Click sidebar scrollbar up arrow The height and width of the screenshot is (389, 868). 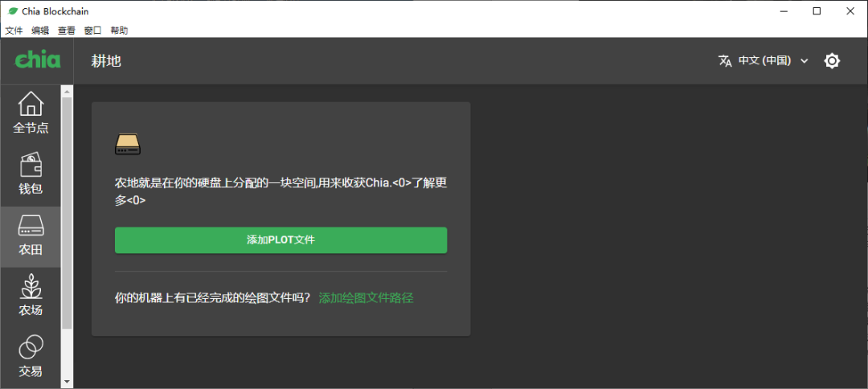[x=67, y=92]
